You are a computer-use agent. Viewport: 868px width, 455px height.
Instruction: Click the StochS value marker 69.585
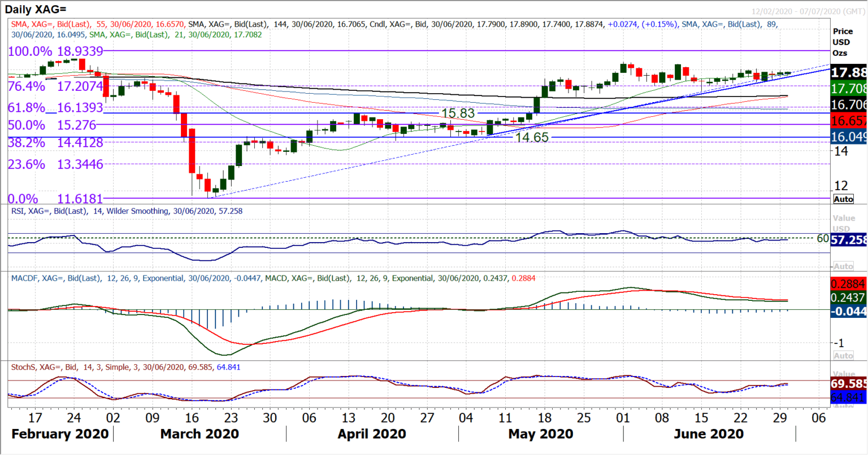pos(848,383)
